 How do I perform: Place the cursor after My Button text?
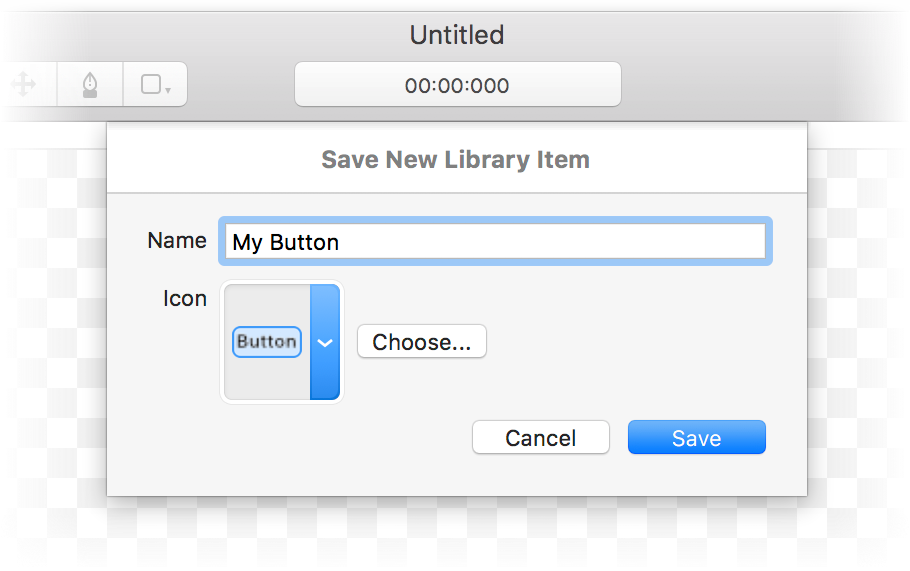pyautogui.click(x=341, y=242)
